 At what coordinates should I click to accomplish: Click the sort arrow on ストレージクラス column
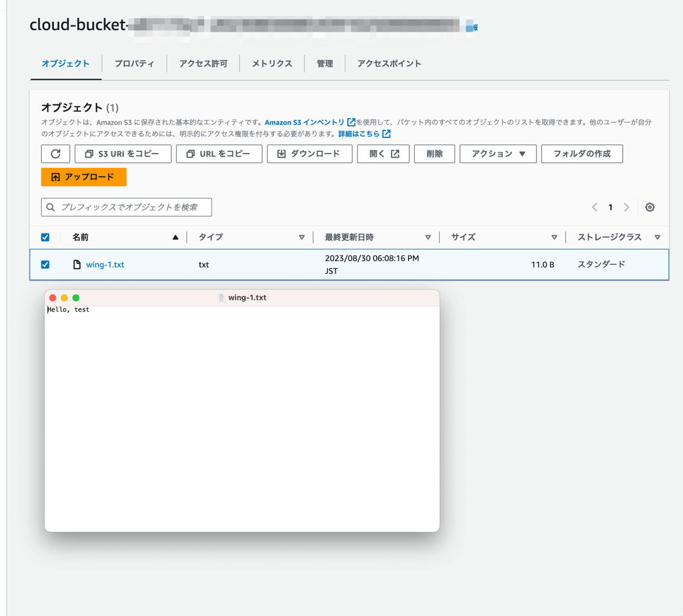(x=658, y=237)
